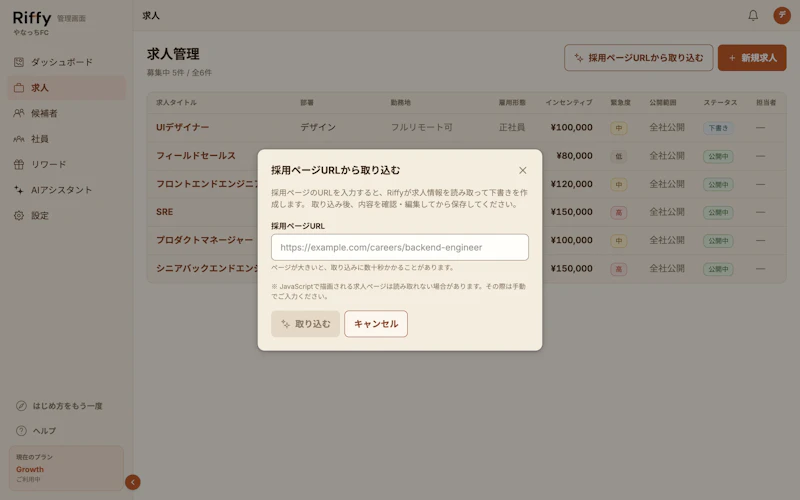800x500 pixels.
Task: Open 社員 in the sidebar
Action: pyautogui.click(x=66, y=139)
